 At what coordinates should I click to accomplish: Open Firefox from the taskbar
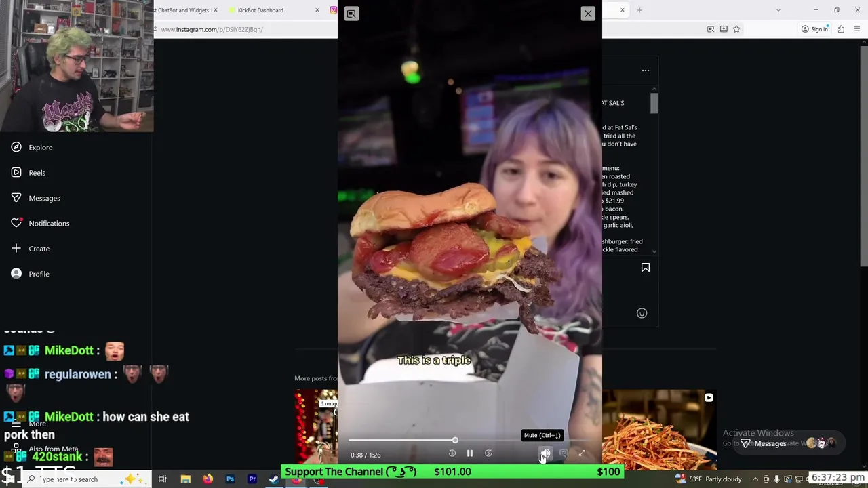(x=208, y=479)
